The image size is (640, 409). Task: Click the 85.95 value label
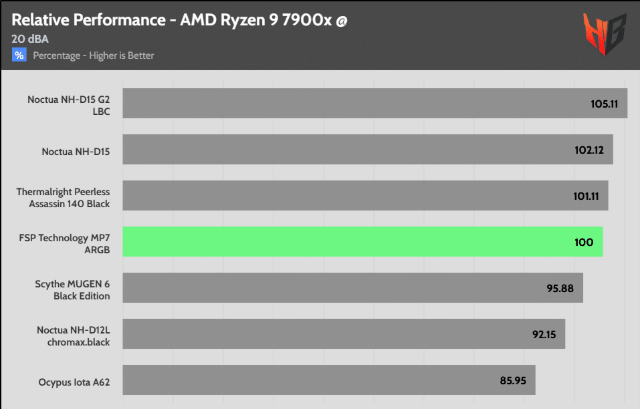[x=513, y=381]
